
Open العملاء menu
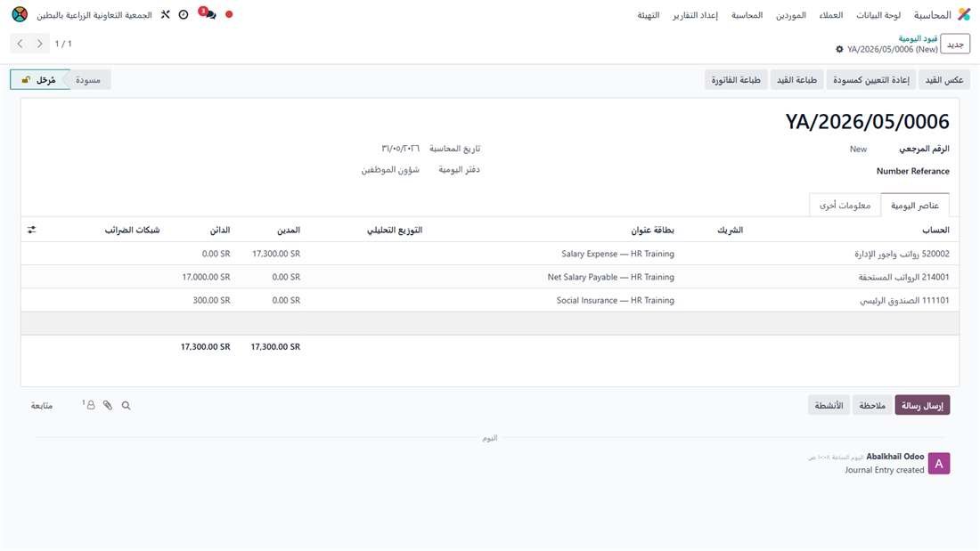830,15
